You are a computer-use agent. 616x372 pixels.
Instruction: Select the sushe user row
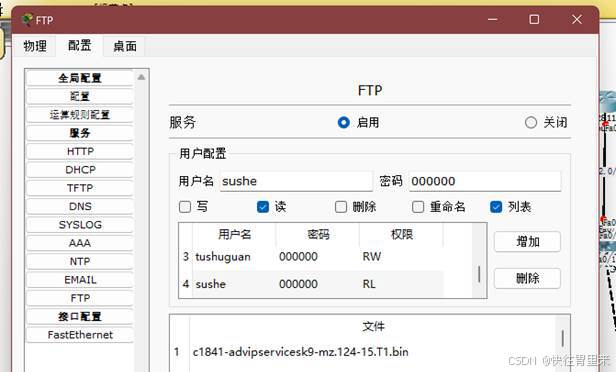click(x=312, y=284)
